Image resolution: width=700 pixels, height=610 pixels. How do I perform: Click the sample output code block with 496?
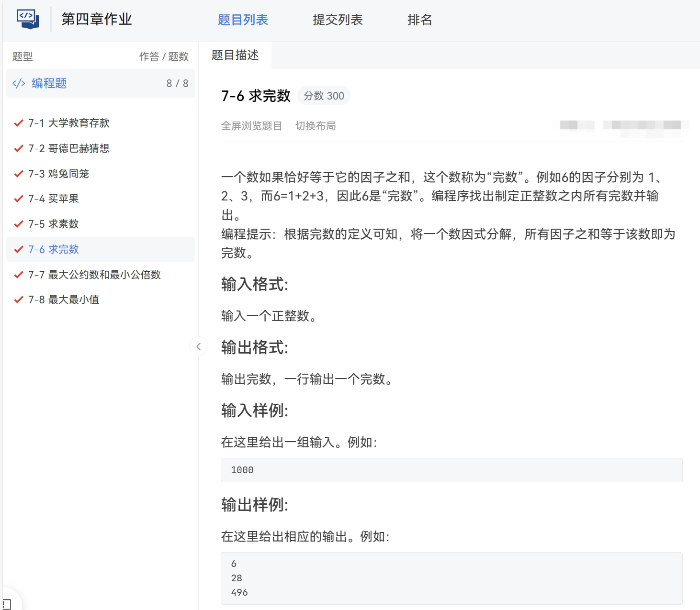(452, 578)
